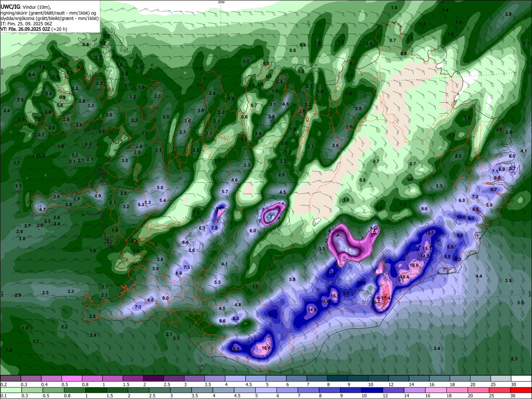Screen dimensions: 532x399
Task: Select the 15.1 precipitation label
Action: coord(427,249)
